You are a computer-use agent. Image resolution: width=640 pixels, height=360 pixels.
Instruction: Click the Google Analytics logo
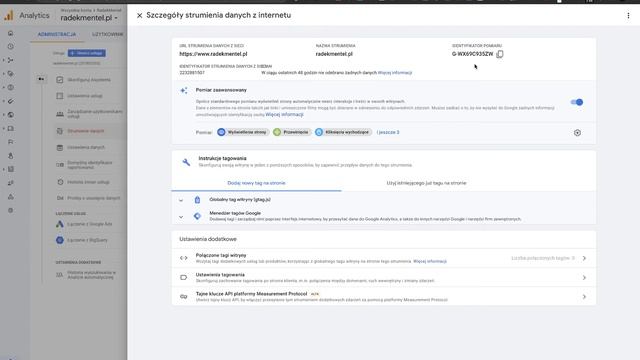click(x=9, y=16)
